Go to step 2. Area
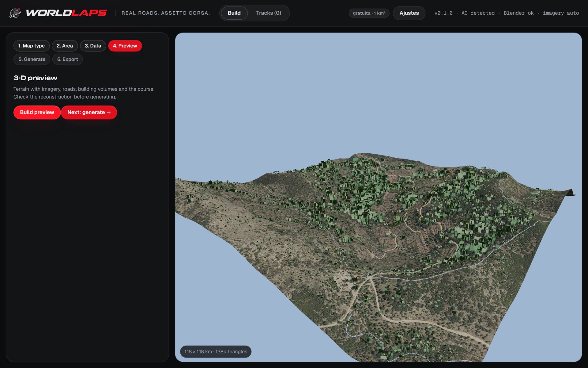Image resolution: width=588 pixels, height=368 pixels. tap(65, 46)
